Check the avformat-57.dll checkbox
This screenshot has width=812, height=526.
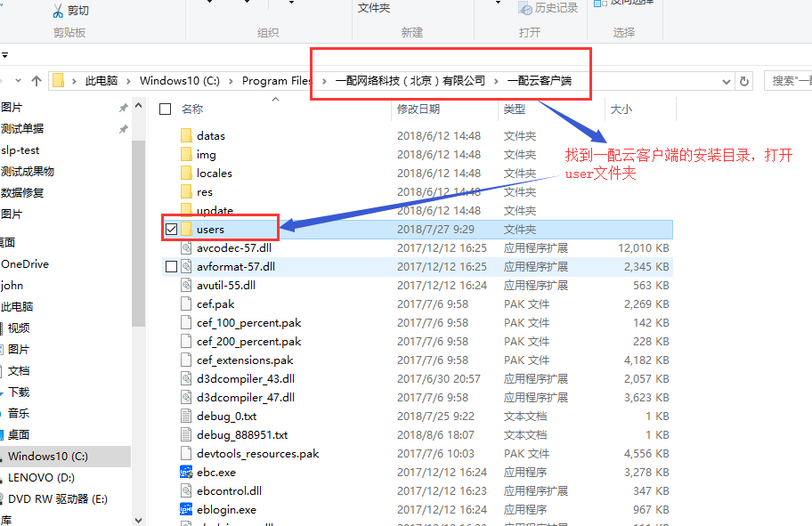click(x=172, y=266)
